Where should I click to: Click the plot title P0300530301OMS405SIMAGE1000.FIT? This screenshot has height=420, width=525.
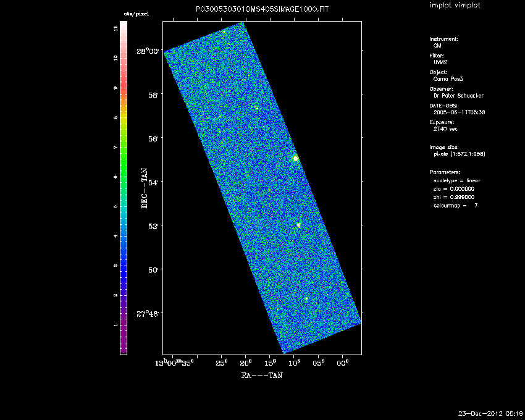pos(262,9)
